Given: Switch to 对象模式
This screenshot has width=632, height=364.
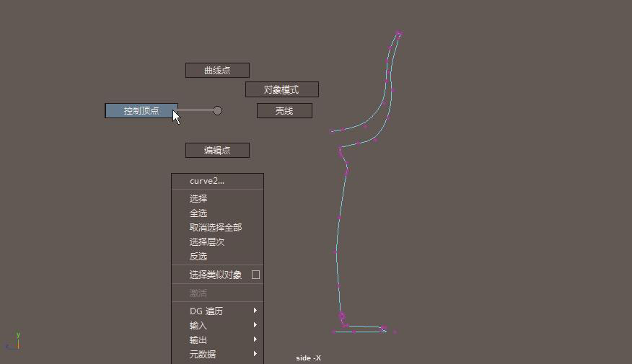Looking at the screenshot, I should (x=282, y=89).
